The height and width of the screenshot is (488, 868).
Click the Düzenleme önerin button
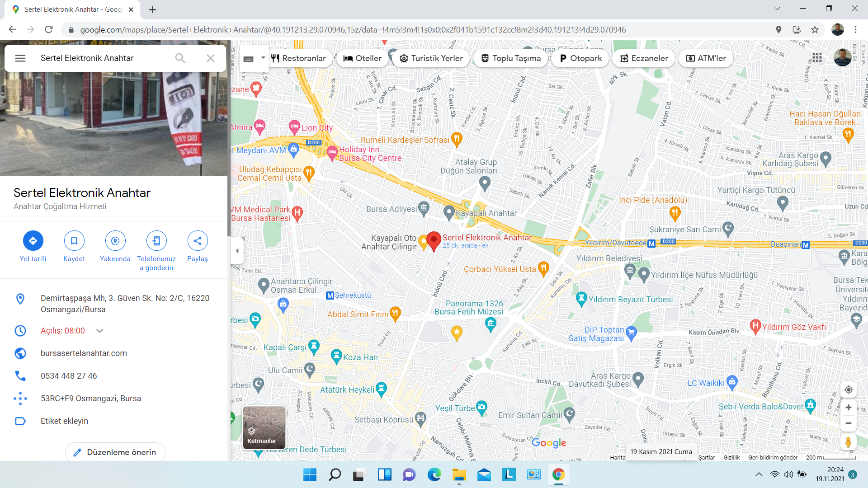pyautogui.click(x=115, y=452)
